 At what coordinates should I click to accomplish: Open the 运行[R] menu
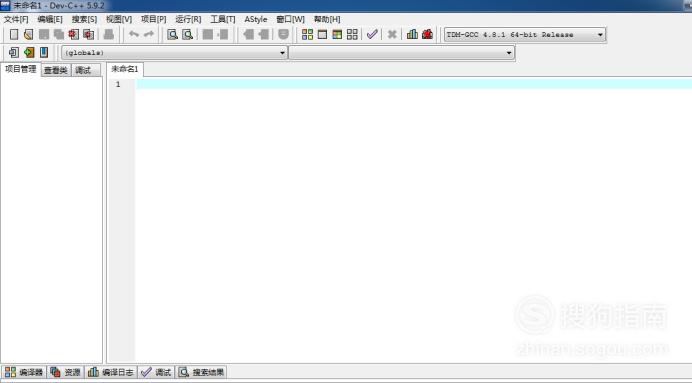(188, 19)
